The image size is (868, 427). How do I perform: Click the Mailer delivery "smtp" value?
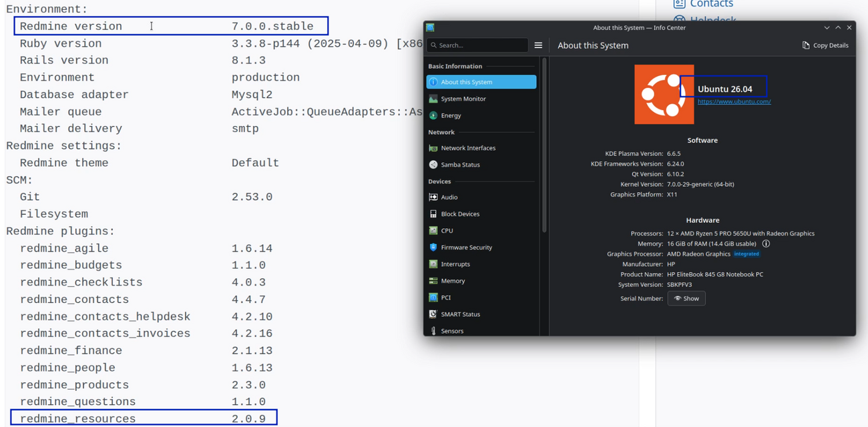point(245,129)
